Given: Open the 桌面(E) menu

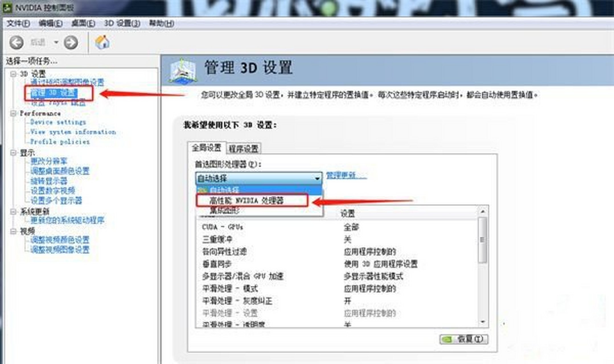Looking at the screenshot, I should (83, 23).
